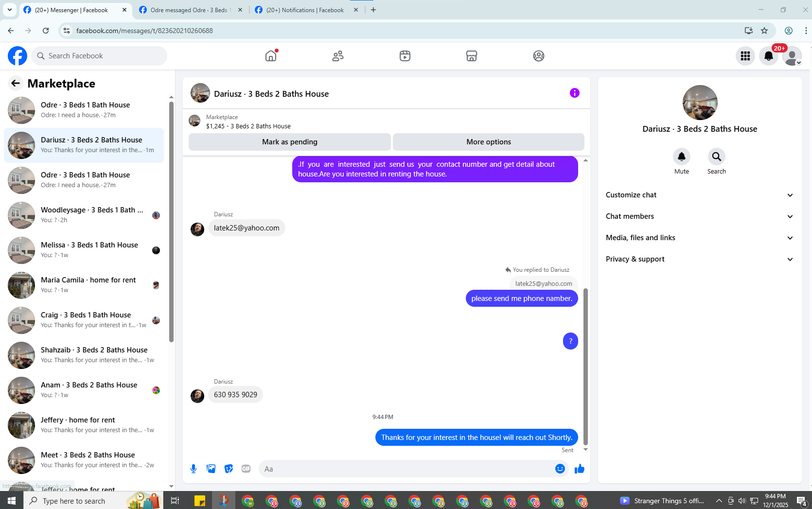Go to the Home feed icon
Viewport: 812px width, 509px height.
click(271, 56)
